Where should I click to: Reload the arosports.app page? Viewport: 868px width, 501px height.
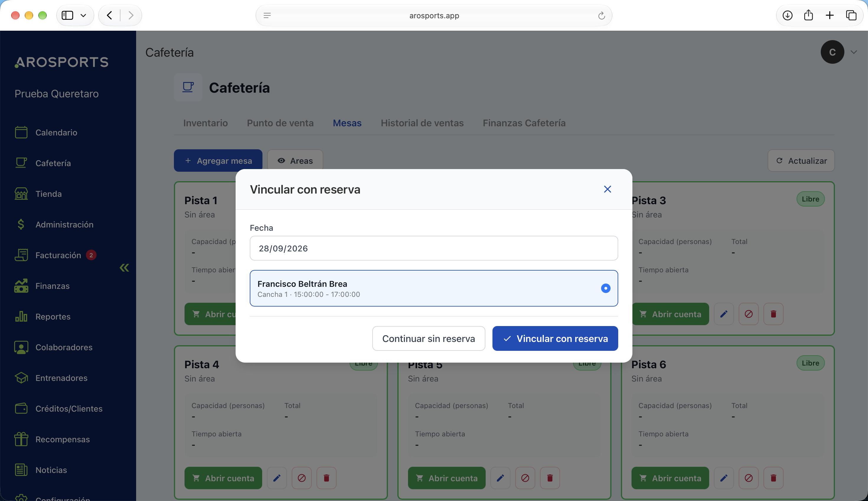601,15
